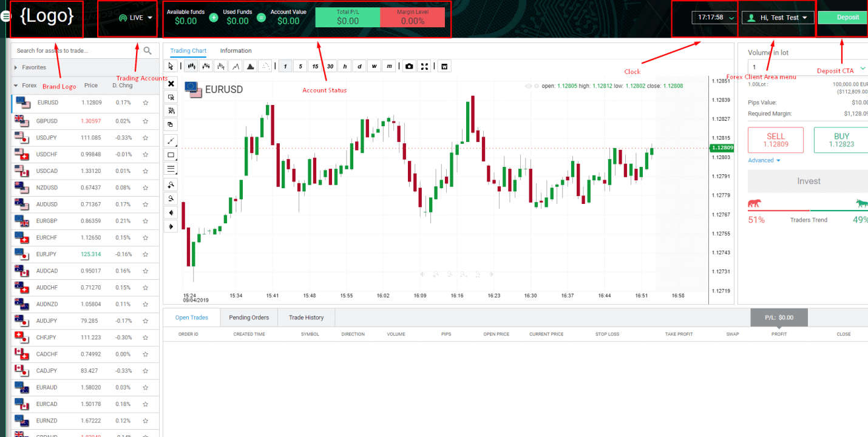Select the horizontal lines drawing tool
Screen dimensions: 868x437
coord(171,169)
